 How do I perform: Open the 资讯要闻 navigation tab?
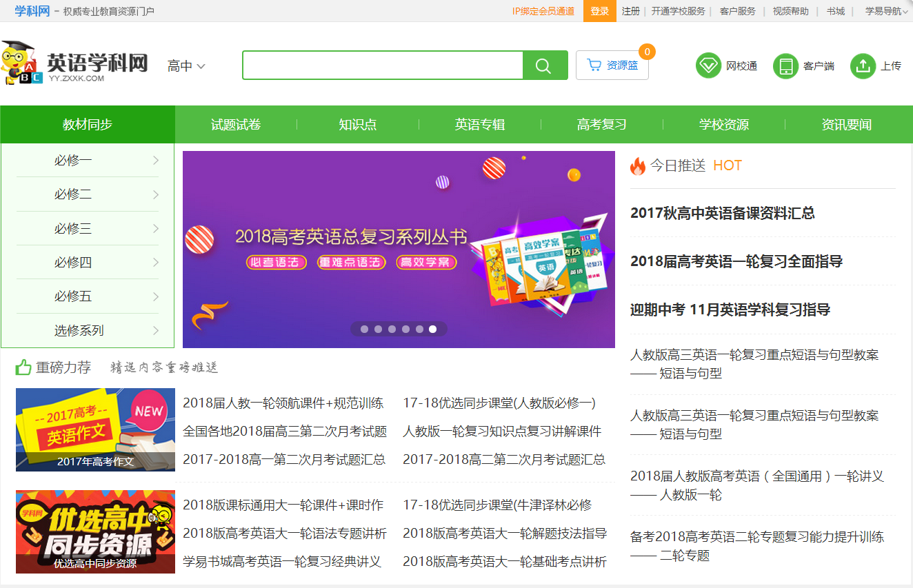(x=847, y=125)
